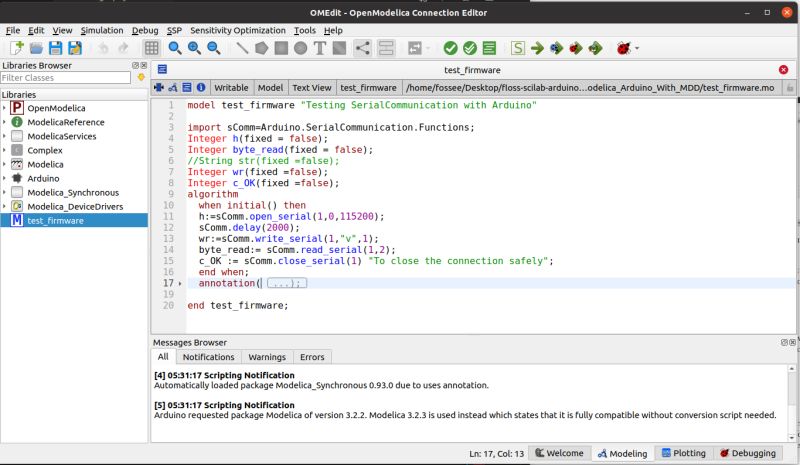Switch to Errors messages tab
This screenshot has height=465, width=800.
pos(312,357)
